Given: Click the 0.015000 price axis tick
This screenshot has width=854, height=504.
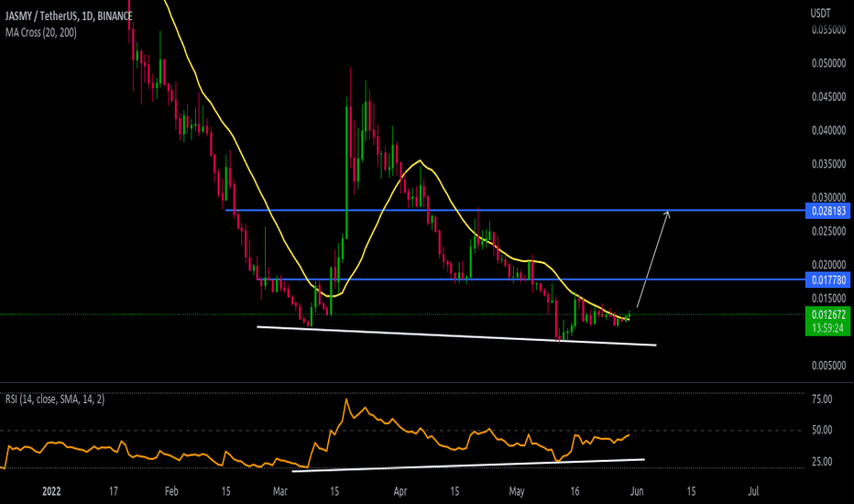Looking at the screenshot, I should (x=828, y=299).
